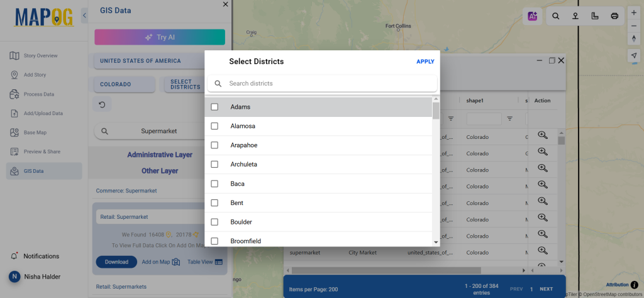Screen dimensions: 644x298
Task: Go to Base Map menu item
Action: pos(35,133)
